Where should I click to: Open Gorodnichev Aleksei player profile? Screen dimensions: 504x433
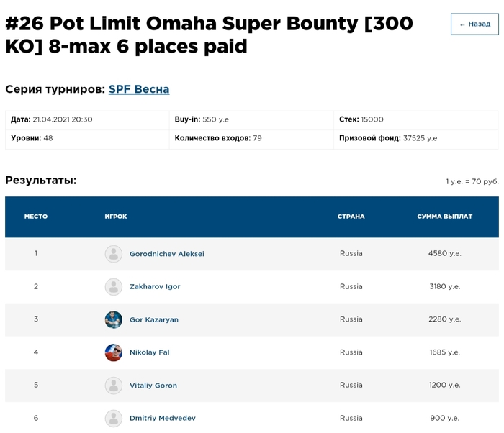click(166, 254)
